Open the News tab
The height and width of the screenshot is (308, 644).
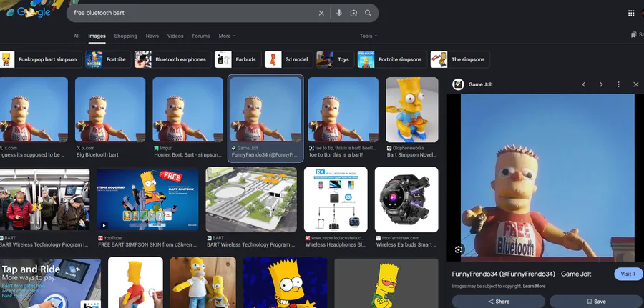152,36
